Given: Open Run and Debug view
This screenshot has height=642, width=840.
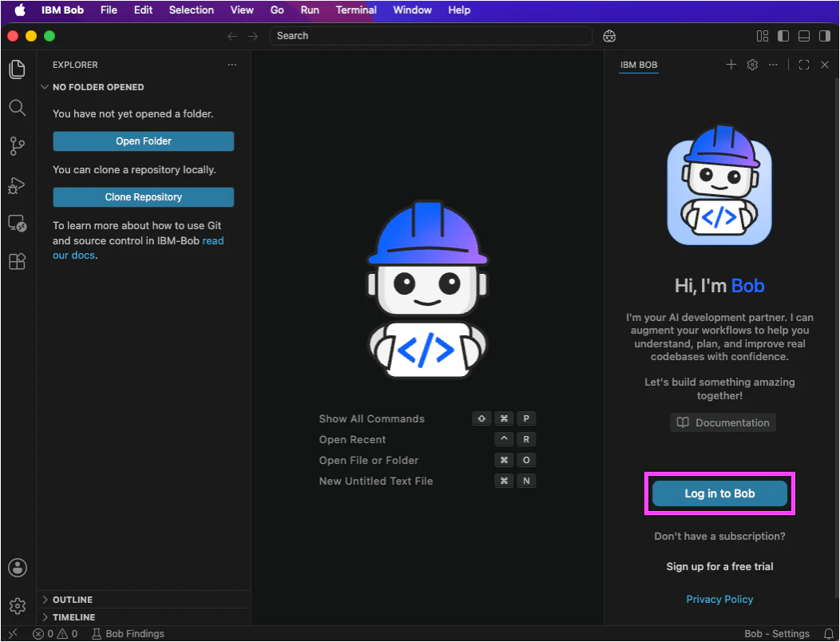Looking at the screenshot, I should 17,185.
